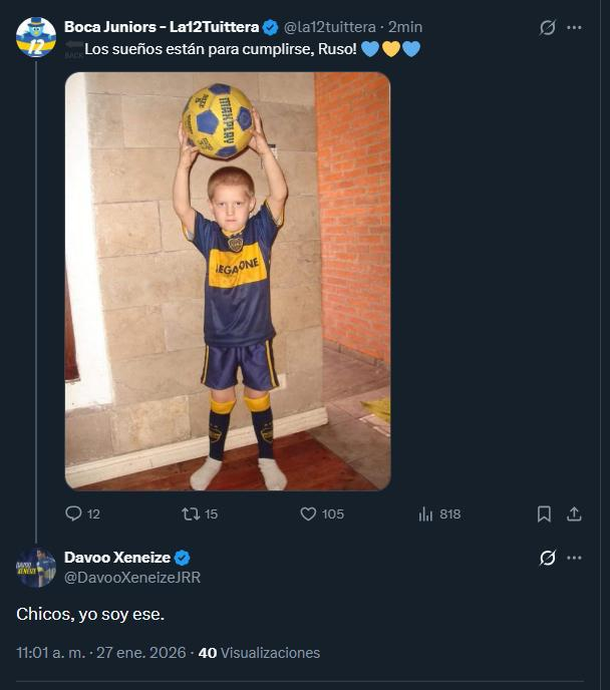Like the tweet with 105 likes
Screen dimensions: 610x690
309,513
